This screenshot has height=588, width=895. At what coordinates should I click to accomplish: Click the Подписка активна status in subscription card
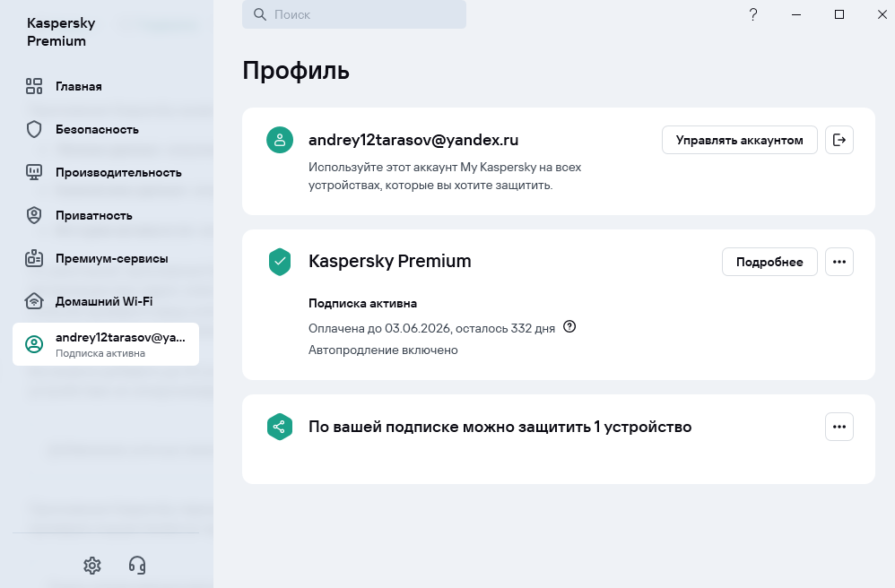362,303
